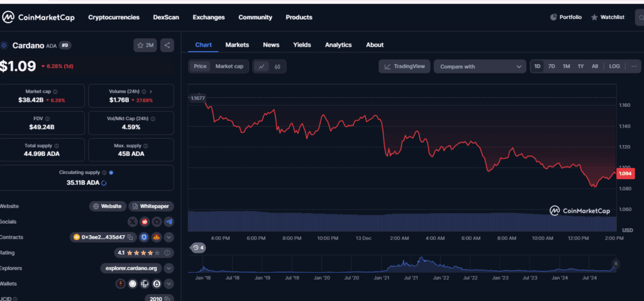This screenshot has width=644, height=301.
Task: Toggle LOG scale on chart
Action: [x=614, y=66]
